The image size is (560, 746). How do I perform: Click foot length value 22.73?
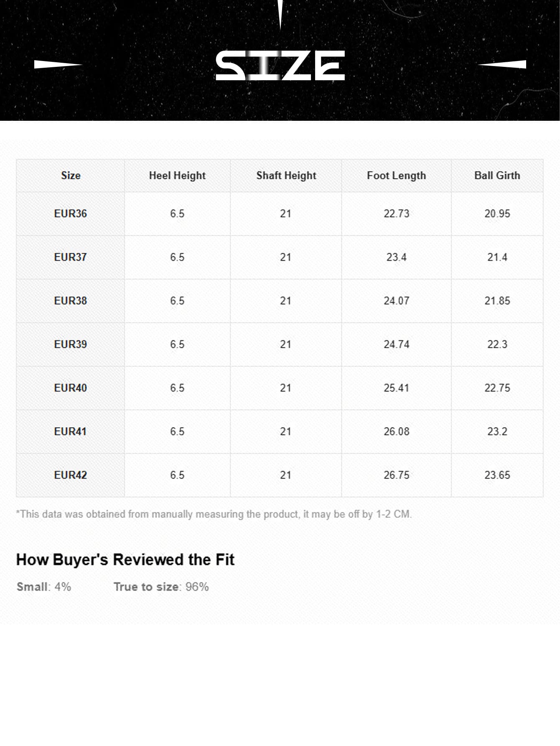point(396,214)
